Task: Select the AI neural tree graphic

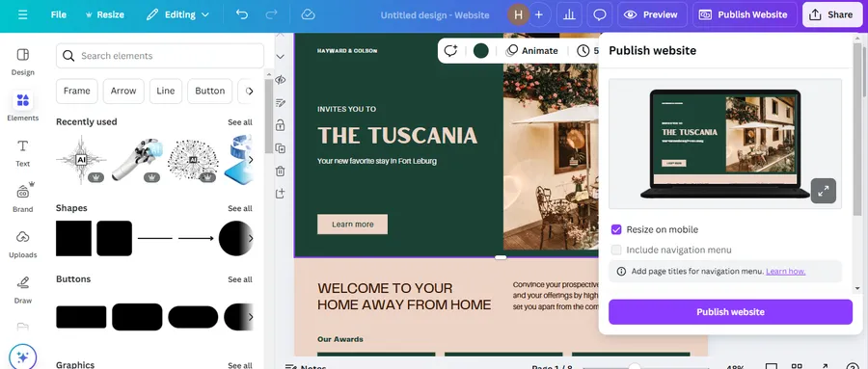Action: pos(193,159)
